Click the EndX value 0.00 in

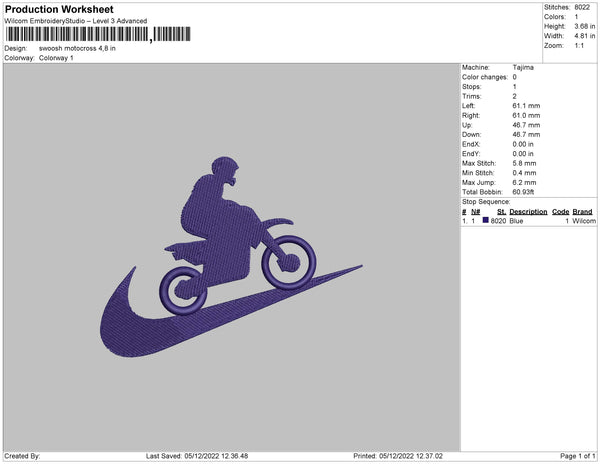click(x=523, y=144)
